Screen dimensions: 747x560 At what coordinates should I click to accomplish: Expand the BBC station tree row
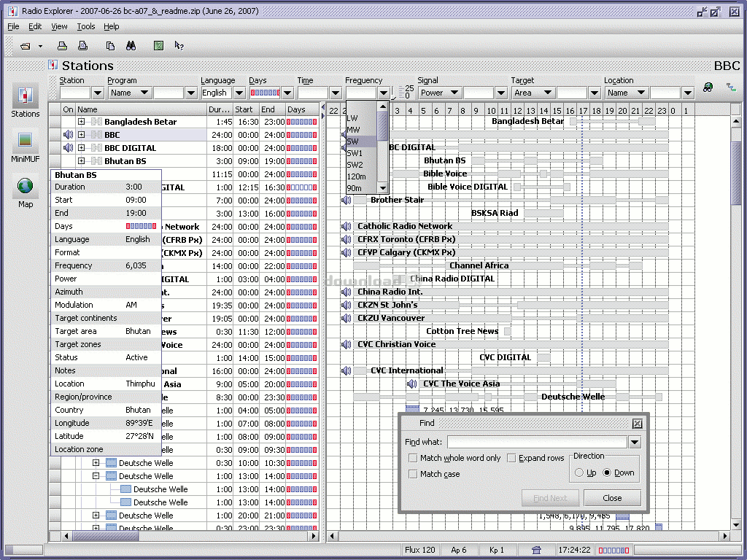tap(82, 135)
